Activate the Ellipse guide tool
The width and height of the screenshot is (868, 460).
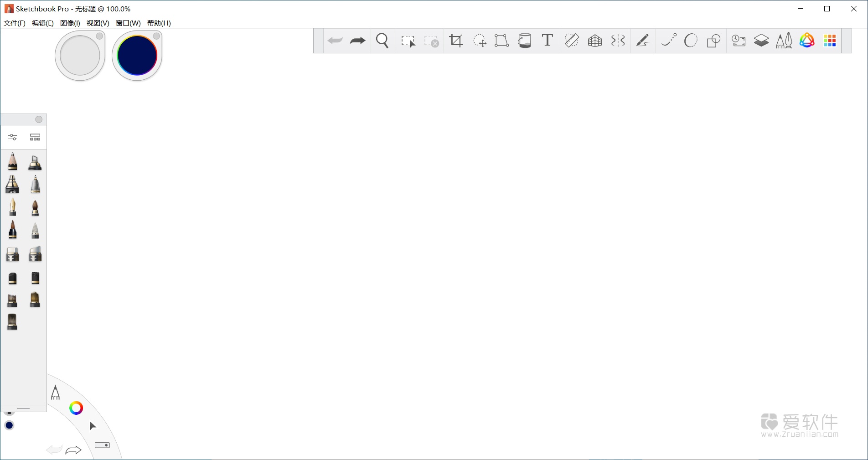[x=691, y=41]
